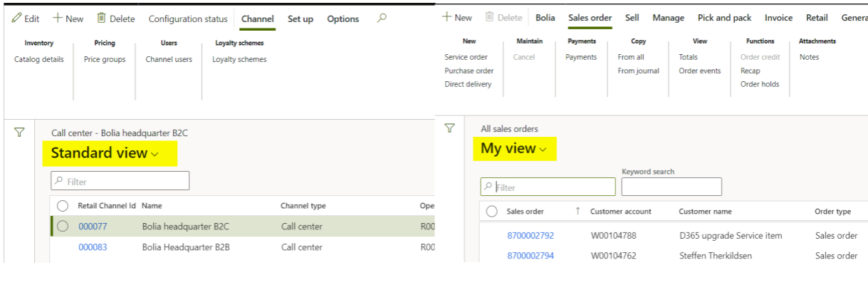The width and height of the screenshot is (868, 285).
Task: Click the Price groups button
Action: click(105, 59)
